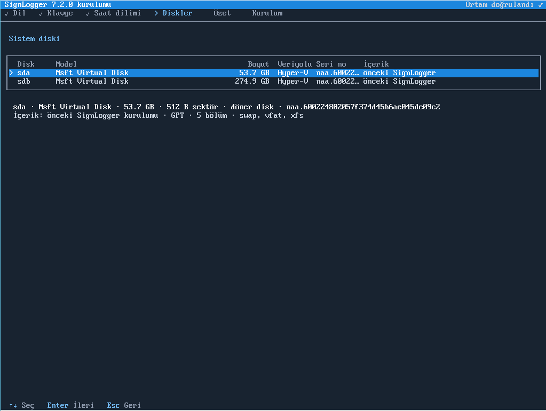Screen dimensions: 546x411
Task: Click Hyper-V in the sda row
Action: tap(293, 73)
